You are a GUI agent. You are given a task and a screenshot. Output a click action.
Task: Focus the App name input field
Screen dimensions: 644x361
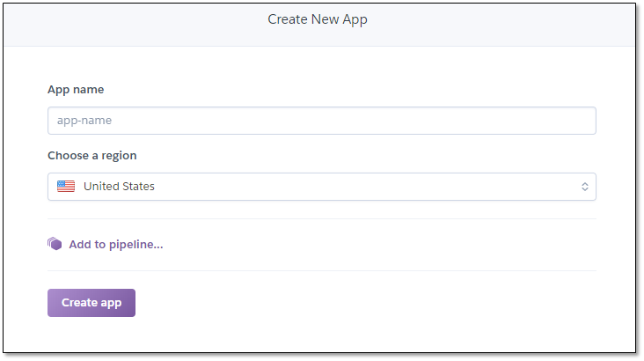322,121
